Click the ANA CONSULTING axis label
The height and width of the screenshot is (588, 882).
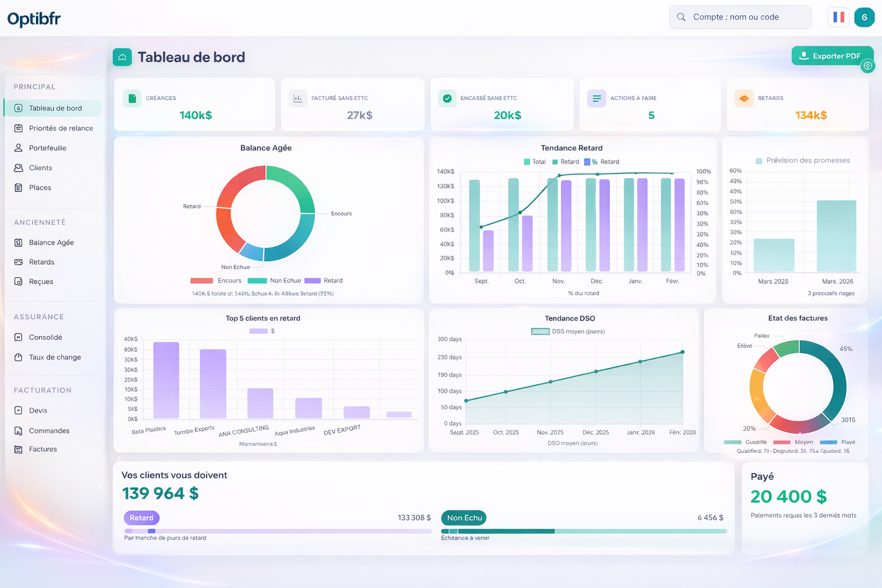(243, 431)
